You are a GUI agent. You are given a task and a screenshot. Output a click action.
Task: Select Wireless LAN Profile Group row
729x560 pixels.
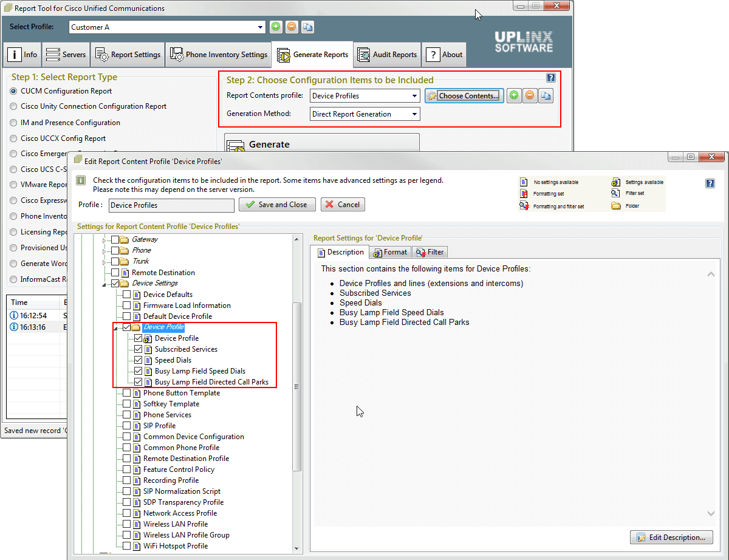click(187, 535)
